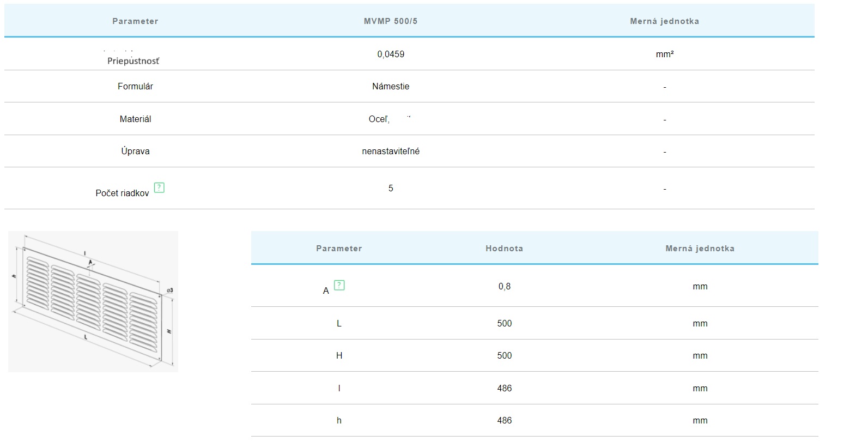
Task: Click the uppercase H parameter label
Action: (x=339, y=355)
